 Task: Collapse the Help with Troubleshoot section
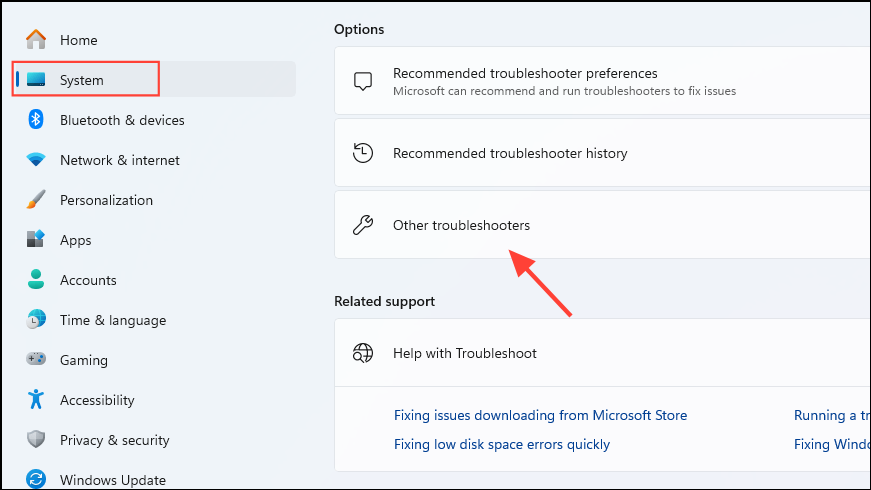tap(602, 353)
